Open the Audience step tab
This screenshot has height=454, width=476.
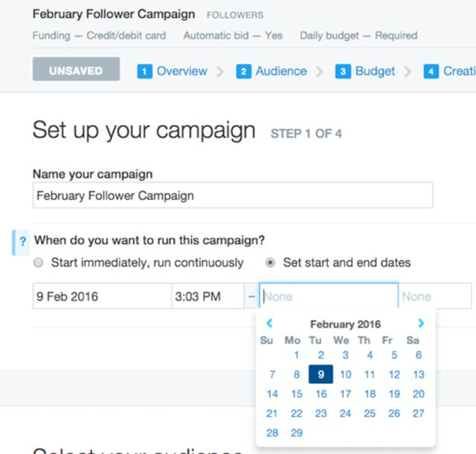pos(280,71)
